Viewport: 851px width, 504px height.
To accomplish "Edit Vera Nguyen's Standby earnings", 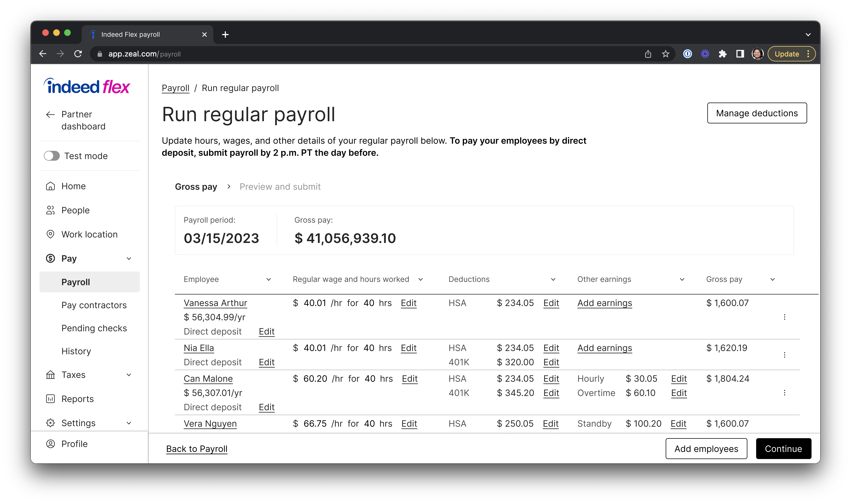I will 678,424.
